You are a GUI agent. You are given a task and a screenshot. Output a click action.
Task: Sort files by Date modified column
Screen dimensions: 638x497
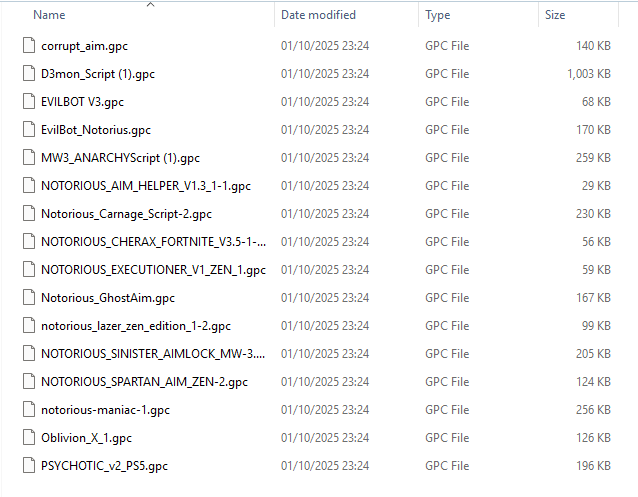tap(318, 15)
